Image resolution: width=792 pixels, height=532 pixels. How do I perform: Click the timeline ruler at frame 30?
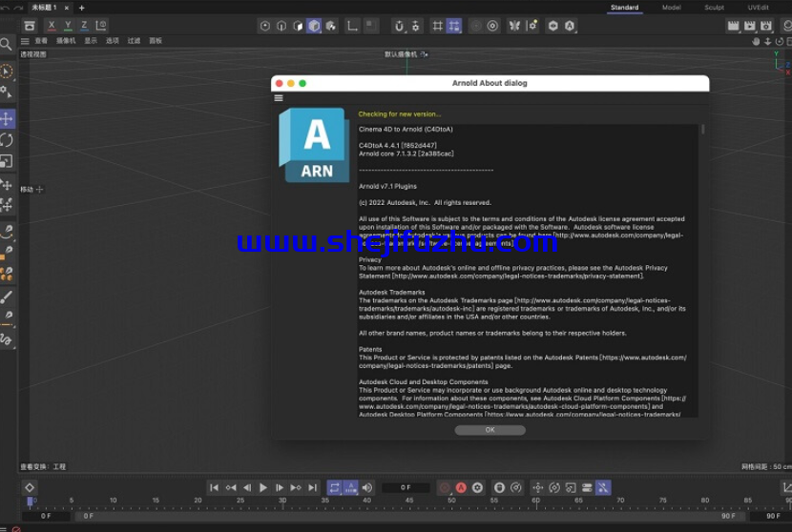[282, 501]
